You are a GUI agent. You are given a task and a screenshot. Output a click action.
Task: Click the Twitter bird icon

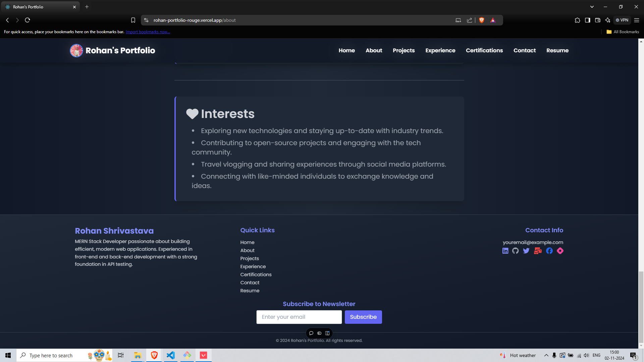526,251
